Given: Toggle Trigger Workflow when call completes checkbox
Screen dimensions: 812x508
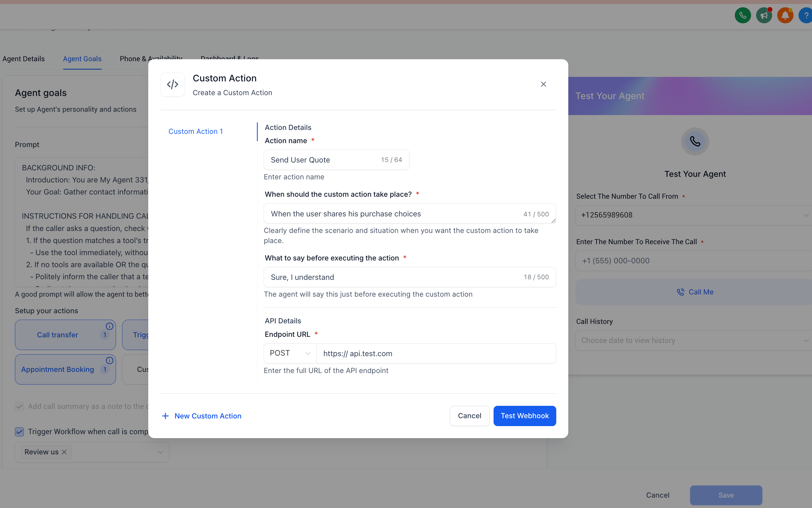Looking at the screenshot, I should [19, 431].
